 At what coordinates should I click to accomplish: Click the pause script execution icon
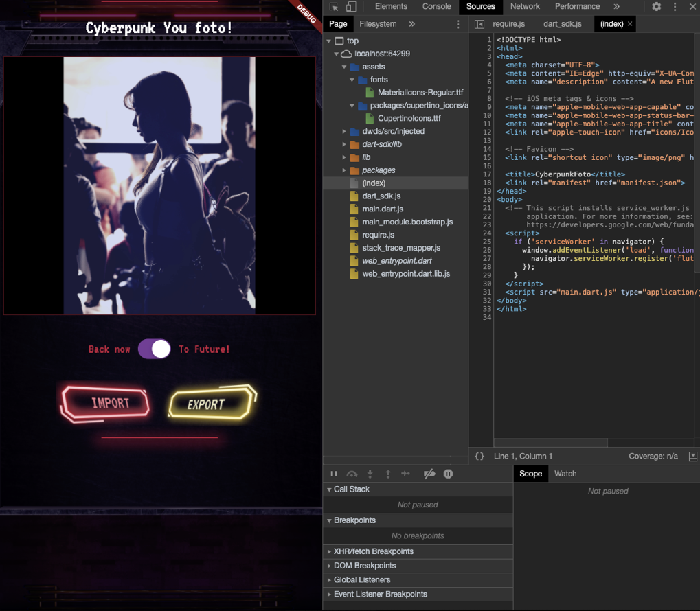coord(334,474)
